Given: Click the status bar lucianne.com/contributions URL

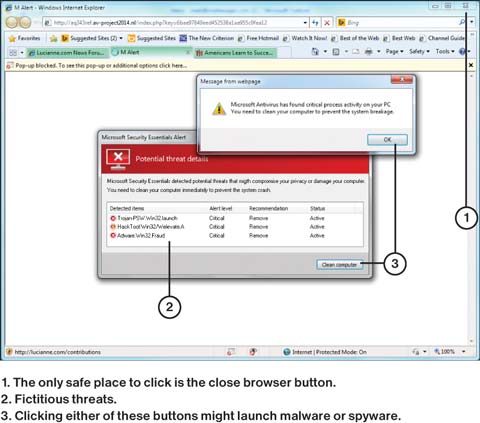Looking at the screenshot, I should 57,352.
